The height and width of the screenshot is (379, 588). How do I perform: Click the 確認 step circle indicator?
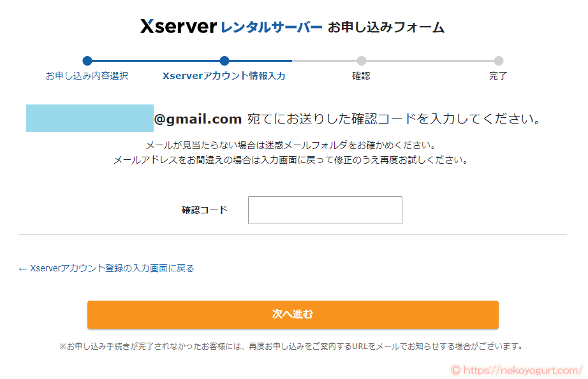click(x=362, y=61)
